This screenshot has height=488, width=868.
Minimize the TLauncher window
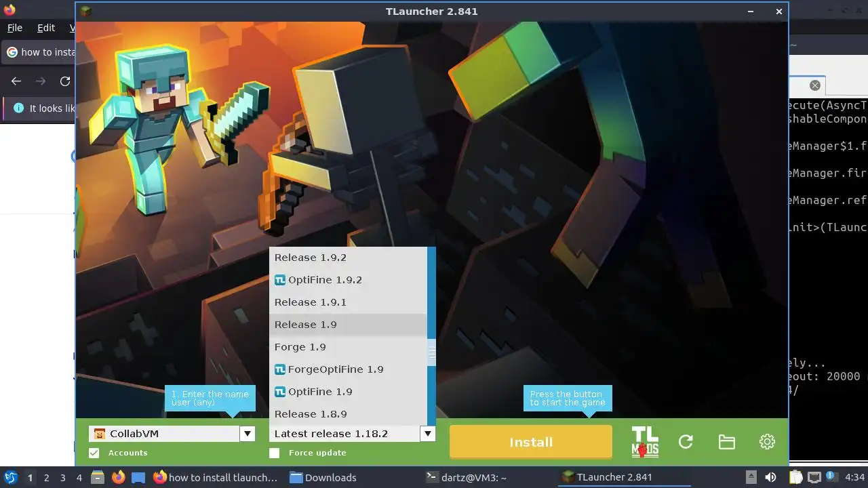click(x=751, y=11)
